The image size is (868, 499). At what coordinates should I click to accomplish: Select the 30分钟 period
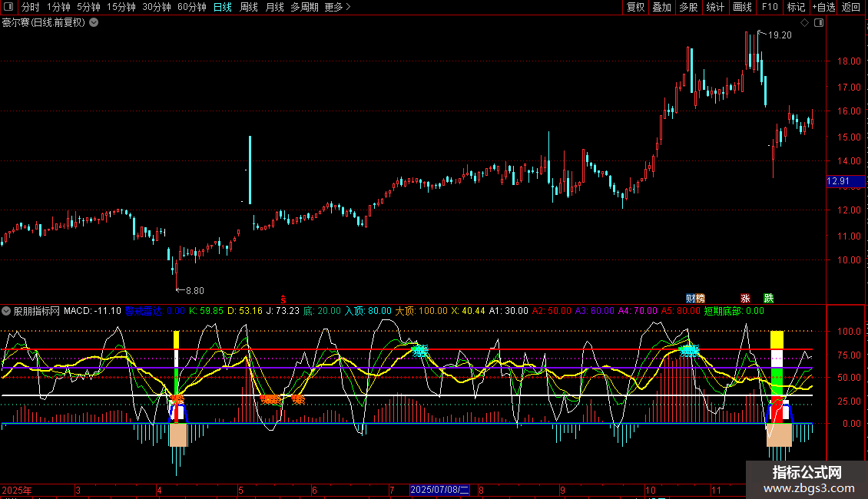(x=157, y=7)
